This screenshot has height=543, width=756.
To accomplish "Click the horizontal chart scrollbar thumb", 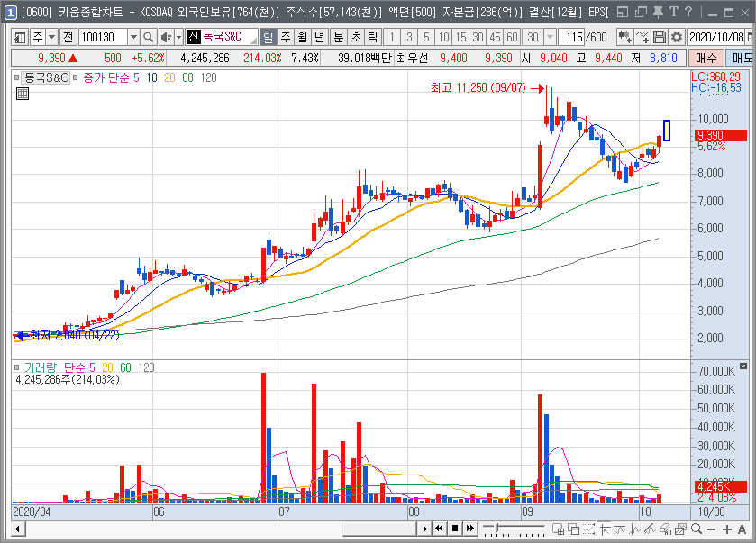I will coord(379,529).
